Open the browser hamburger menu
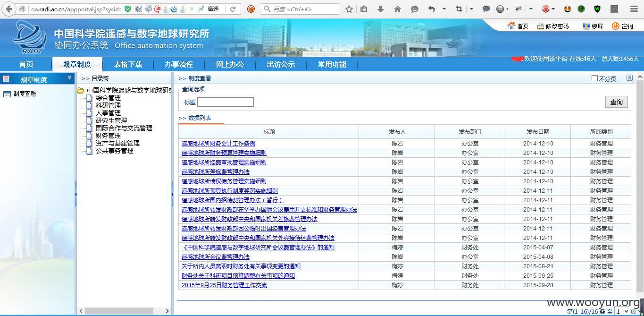Screen dimensions: 644x316 634,9
